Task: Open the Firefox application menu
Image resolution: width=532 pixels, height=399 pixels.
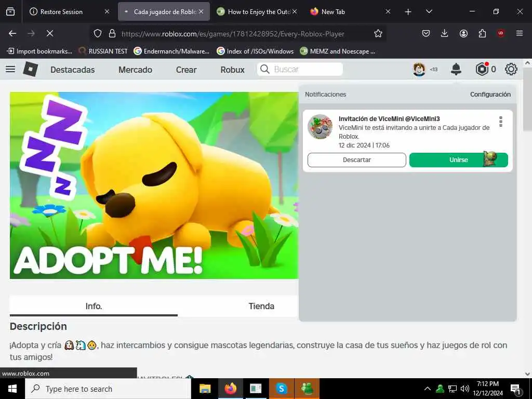Action: 520,33
